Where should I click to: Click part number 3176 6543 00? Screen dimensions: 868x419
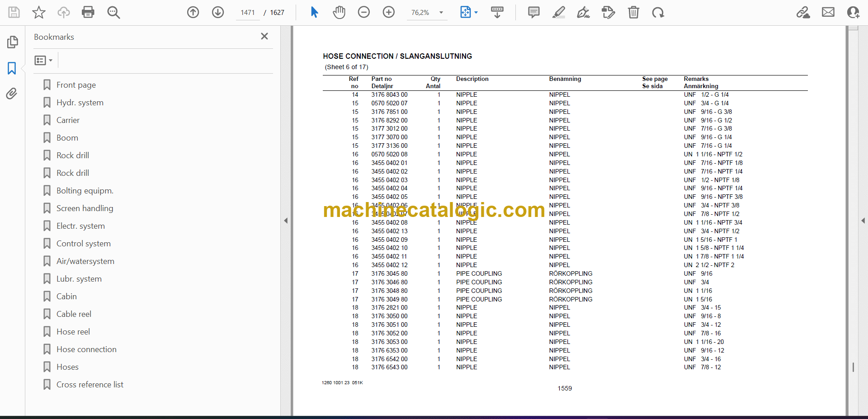pos(389,367)
